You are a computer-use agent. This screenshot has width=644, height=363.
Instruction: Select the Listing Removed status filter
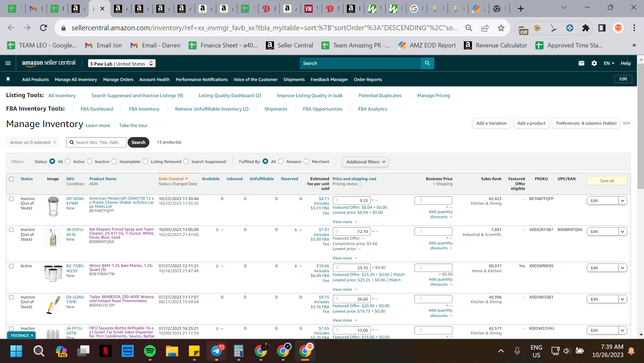coord(146,161)
